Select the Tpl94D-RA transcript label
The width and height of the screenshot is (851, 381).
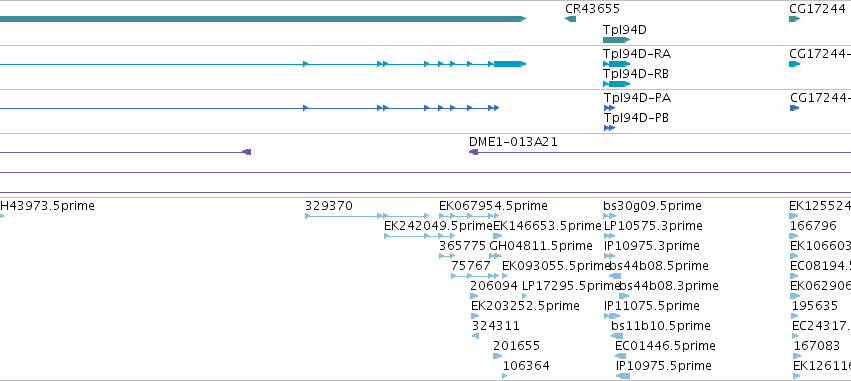pyautogui.click(x=637, y=54)
